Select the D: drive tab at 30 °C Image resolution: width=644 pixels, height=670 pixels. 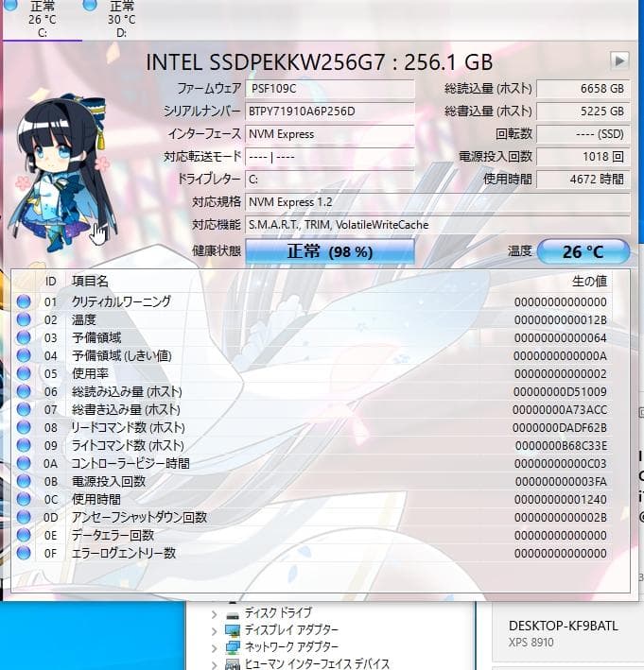click(121, 19)
